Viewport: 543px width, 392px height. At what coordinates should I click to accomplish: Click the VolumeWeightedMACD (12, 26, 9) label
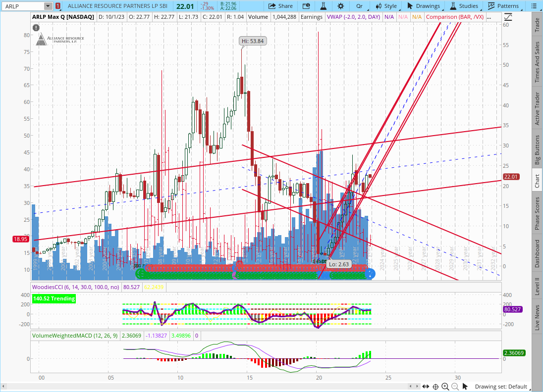click(75, 336)
